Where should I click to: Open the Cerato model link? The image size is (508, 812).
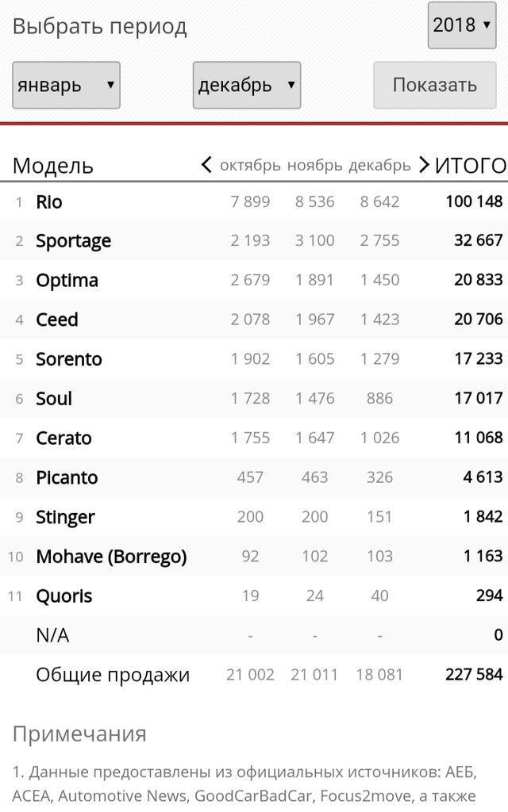click(x=63, y=438)
